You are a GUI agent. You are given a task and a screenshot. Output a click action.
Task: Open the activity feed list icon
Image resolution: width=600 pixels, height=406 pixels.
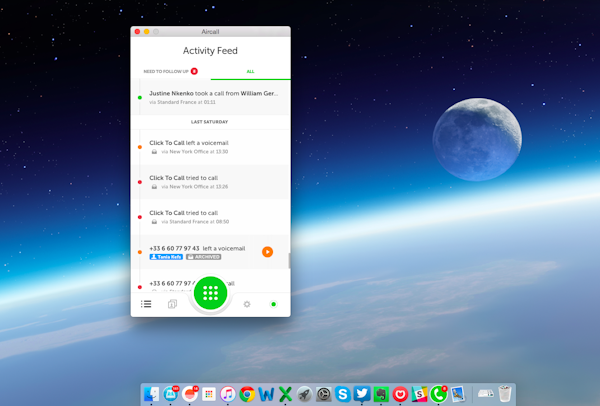tap(146, 304)
